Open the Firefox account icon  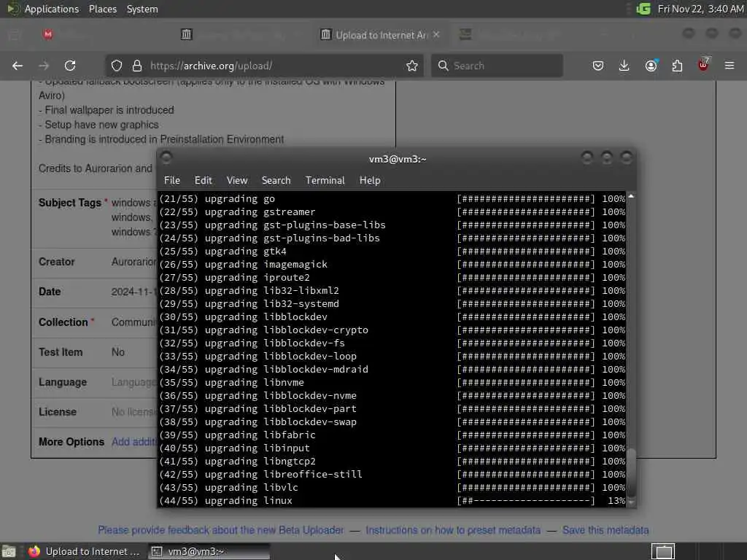pyautogui.click(x=651, y=66)
